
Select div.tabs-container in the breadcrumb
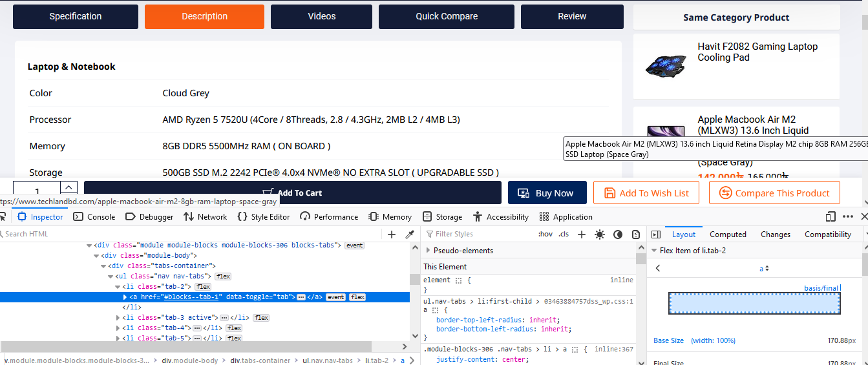tap(260, 360)
